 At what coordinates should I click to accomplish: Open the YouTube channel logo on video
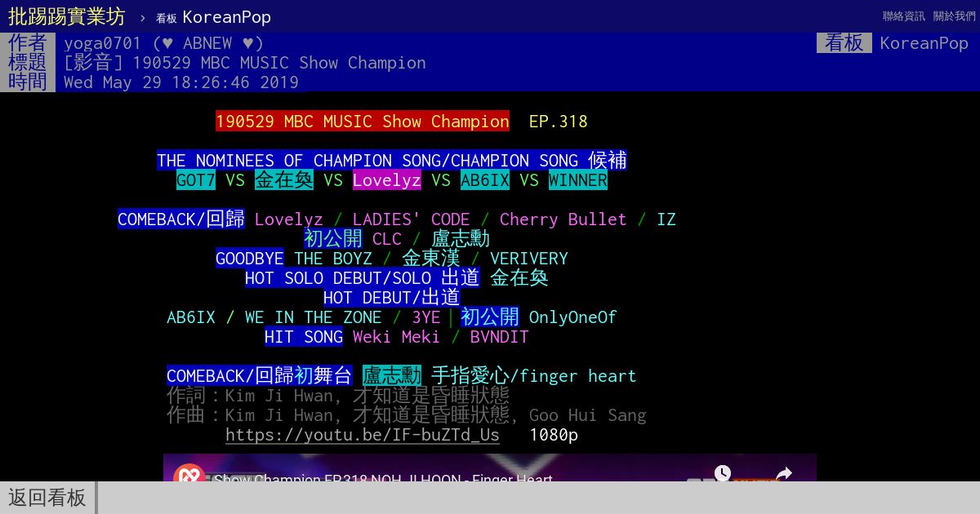pyautogui.click(x=189, y=474)
